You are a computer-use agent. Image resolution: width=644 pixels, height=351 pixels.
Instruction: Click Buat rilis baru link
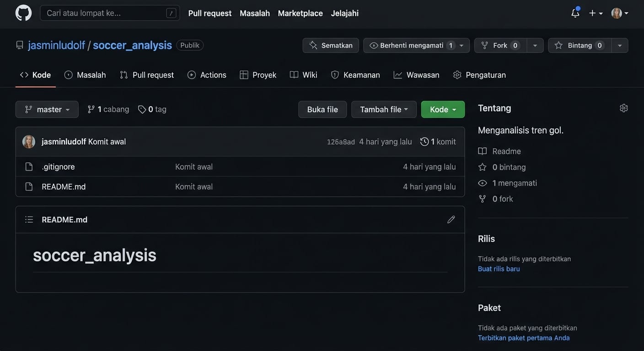point(499,269)
